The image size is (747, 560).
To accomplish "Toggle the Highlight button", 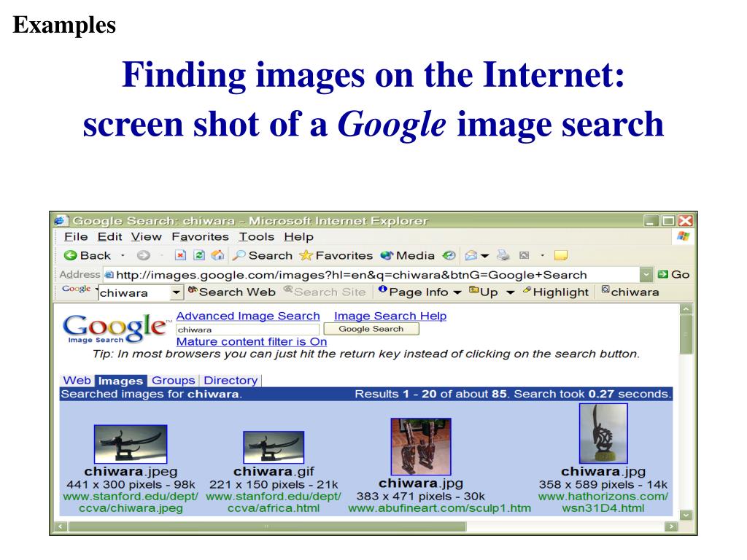I will (556, 292).
